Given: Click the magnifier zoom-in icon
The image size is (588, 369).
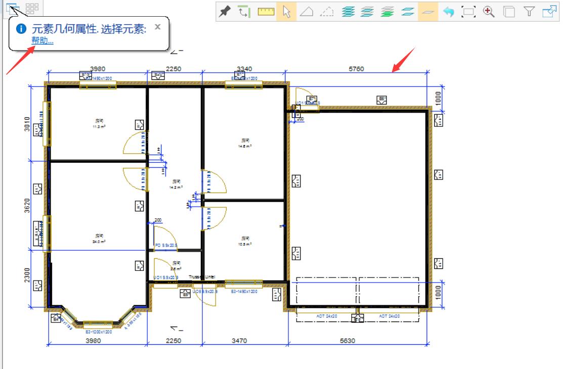Looking at the screenshot, I should (489, 12).
